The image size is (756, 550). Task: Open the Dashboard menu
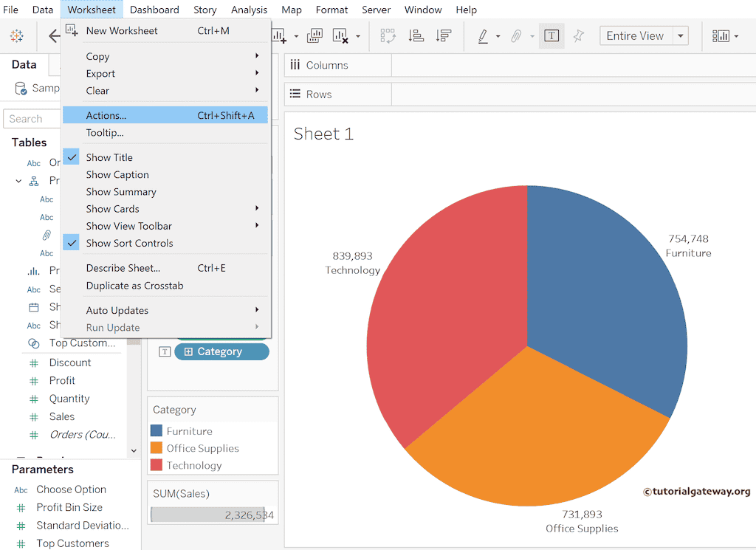154,10
